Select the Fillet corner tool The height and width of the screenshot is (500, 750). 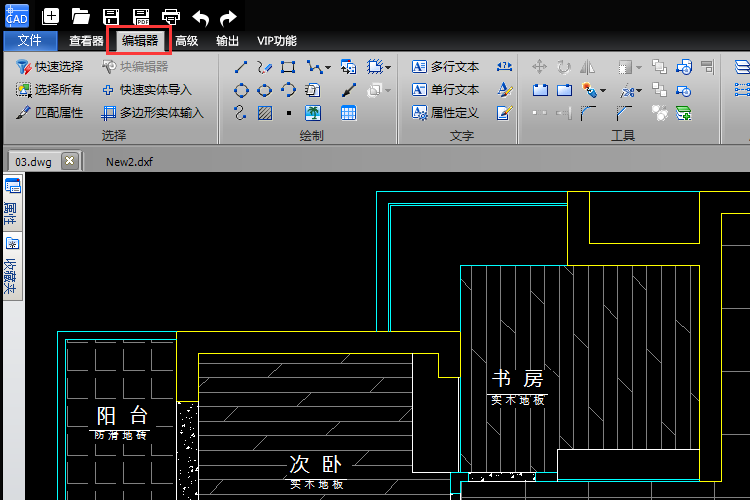click(588, 113)
